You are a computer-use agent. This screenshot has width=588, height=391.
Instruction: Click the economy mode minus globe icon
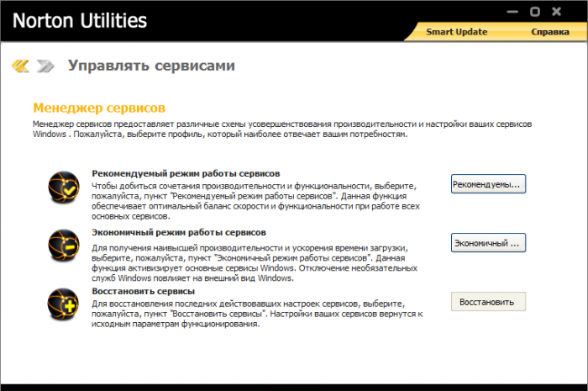(65, 245)
